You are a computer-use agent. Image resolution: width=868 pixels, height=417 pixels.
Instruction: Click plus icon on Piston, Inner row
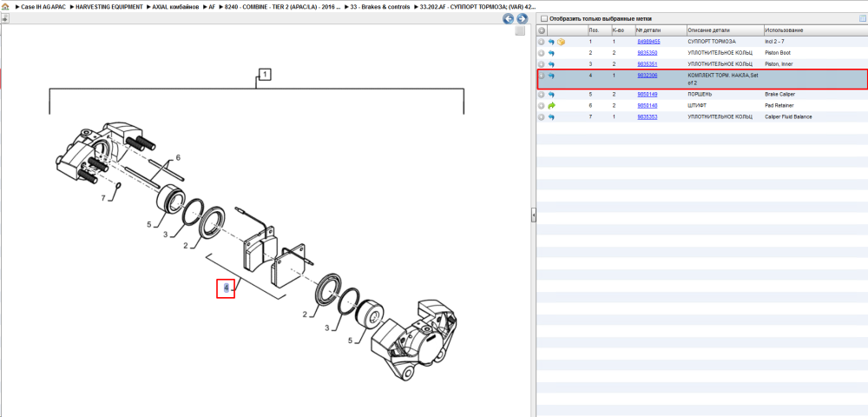pos(542,64)
